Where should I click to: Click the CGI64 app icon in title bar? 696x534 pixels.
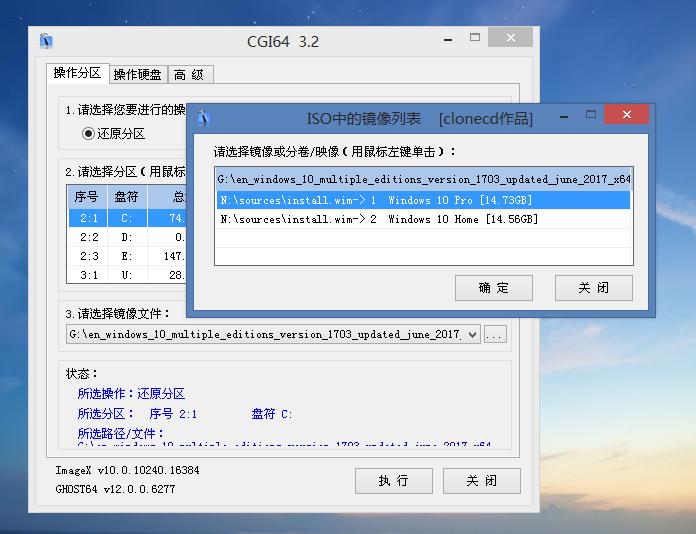[46, 41]
